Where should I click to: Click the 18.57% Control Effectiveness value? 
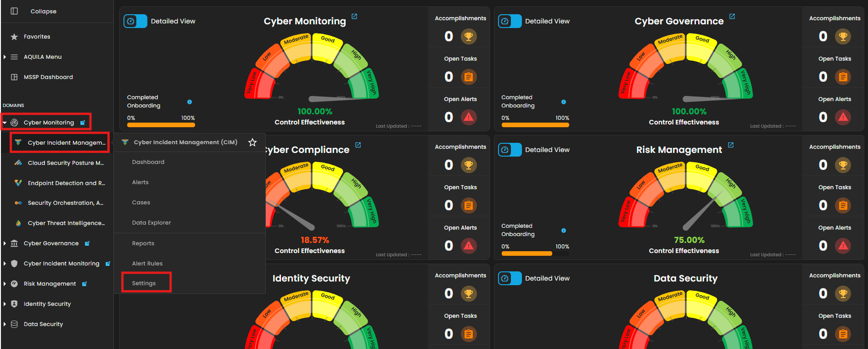[x=315, y=240]
